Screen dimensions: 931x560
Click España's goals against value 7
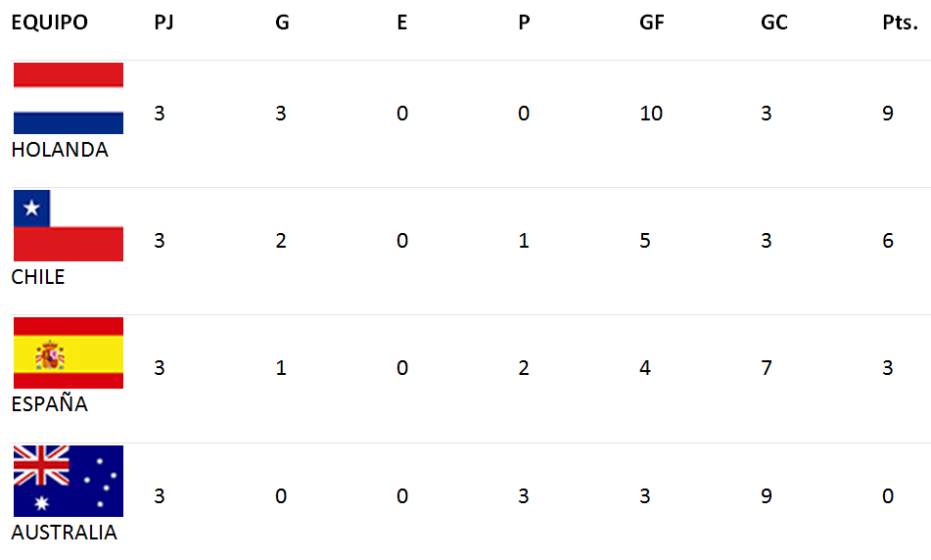point(767,367)
